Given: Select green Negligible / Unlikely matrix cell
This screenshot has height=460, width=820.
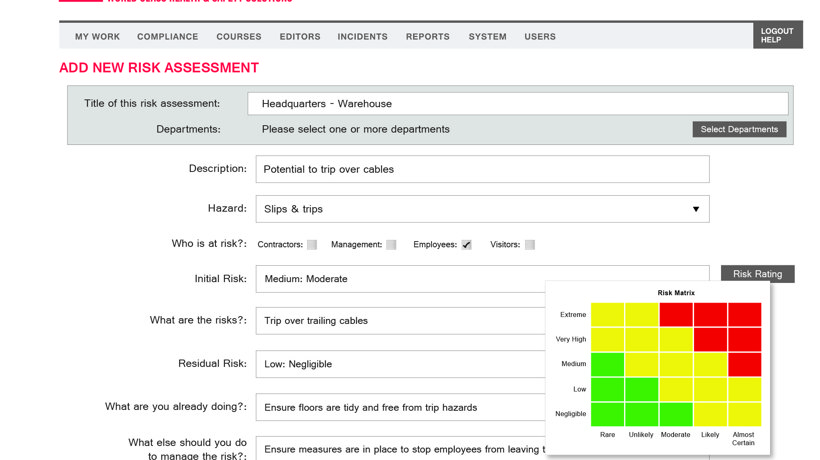Looking at the screenshot, I should (x=642, y=414).
